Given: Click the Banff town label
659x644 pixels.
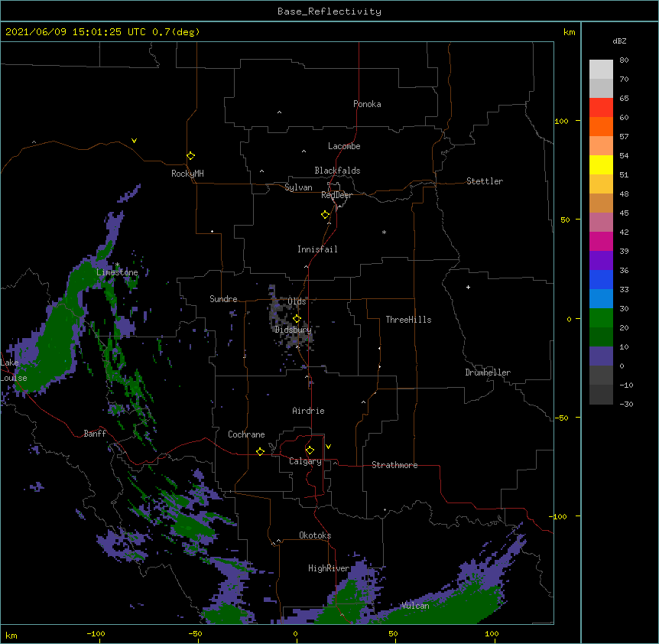Looking at the screenshot, I should pos(95,434).
